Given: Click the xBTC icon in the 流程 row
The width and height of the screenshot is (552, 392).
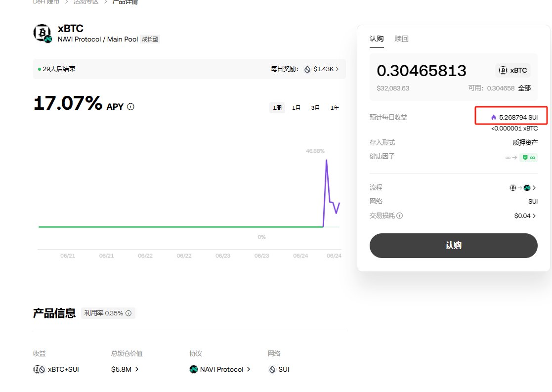Looking at the screenshot, I should point(513,188).
